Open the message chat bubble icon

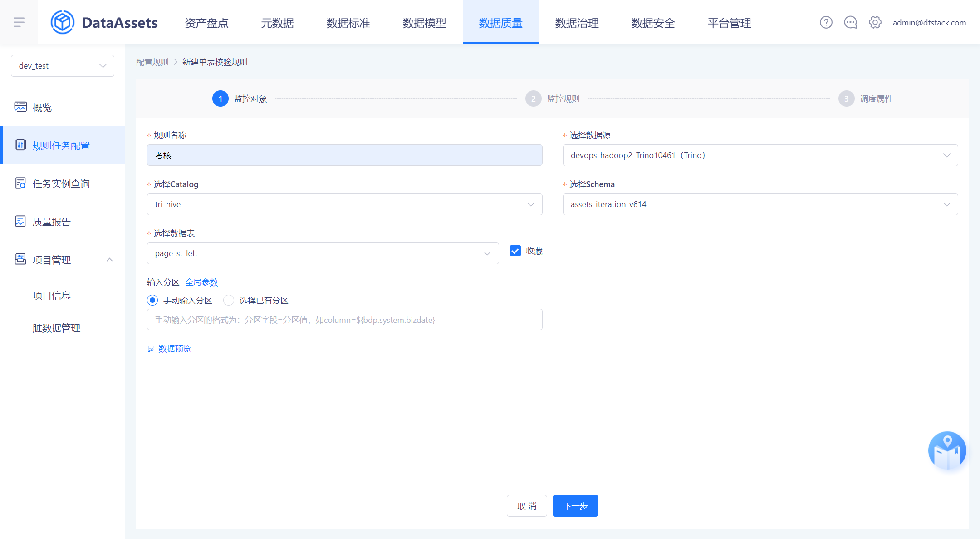pyautogui.click(x=850, y=22)
